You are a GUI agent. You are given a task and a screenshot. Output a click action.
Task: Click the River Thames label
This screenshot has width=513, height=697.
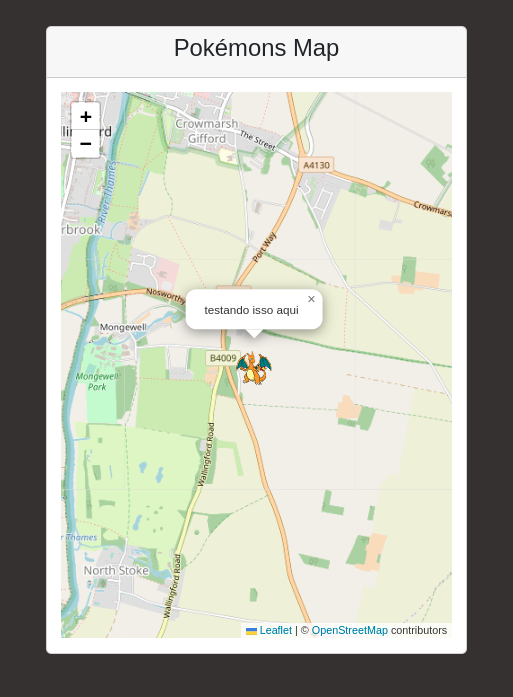[107, 192]
